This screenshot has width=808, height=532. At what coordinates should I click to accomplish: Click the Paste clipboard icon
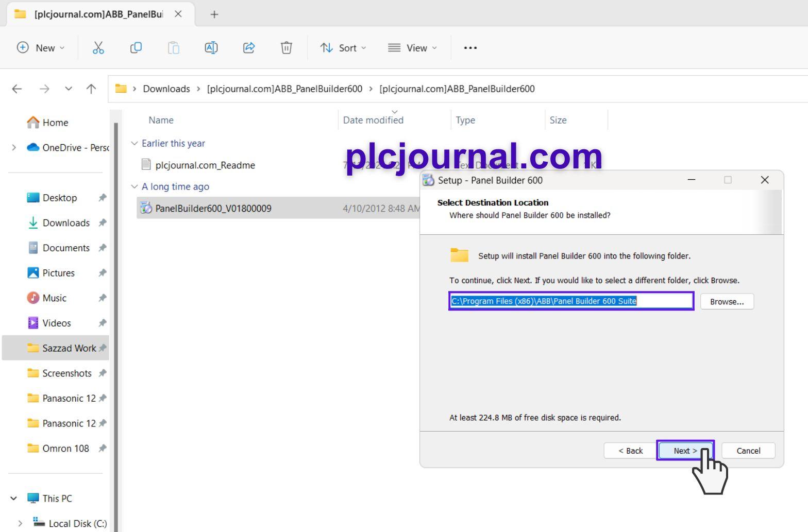click(174, 48)
